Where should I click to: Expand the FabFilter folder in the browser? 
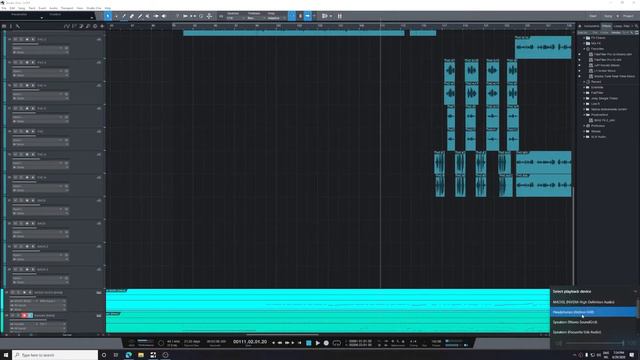pos(584,93)
